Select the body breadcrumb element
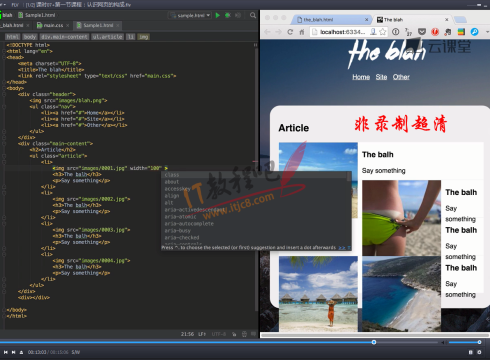 [x=30, y=37]
